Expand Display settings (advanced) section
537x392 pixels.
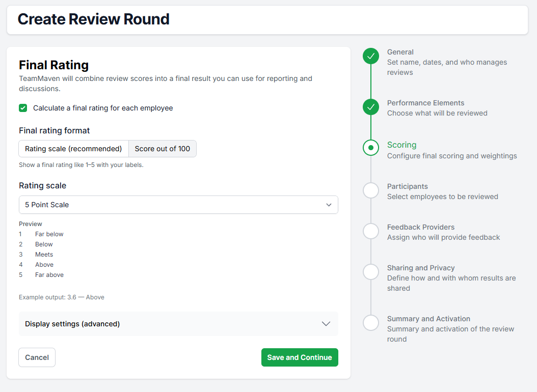tap(178, 324)
